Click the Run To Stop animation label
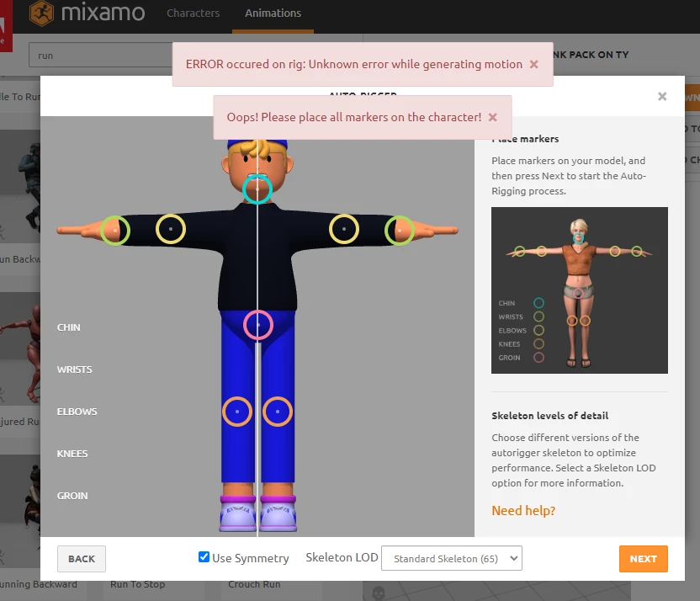 137,584
